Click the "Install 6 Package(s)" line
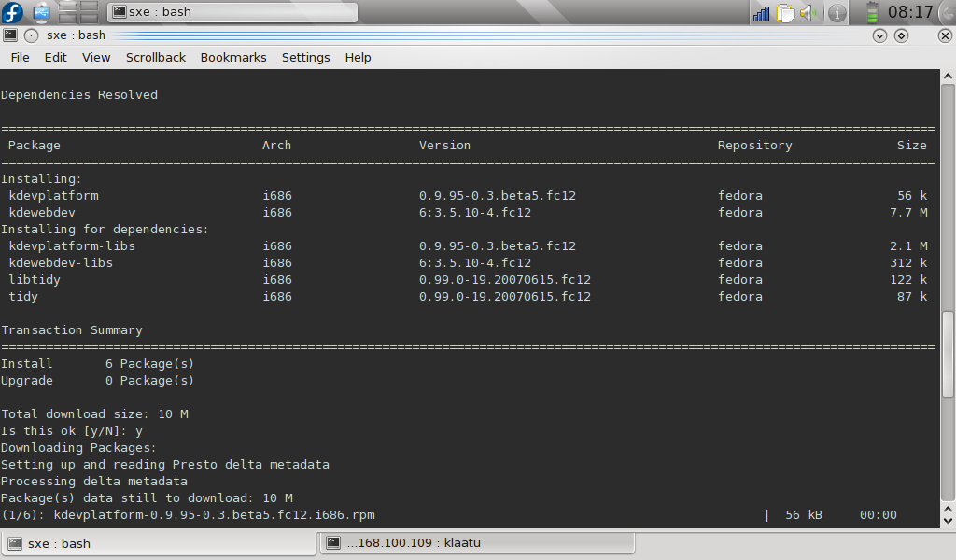 pyautogui.click(x=97, y=364)
